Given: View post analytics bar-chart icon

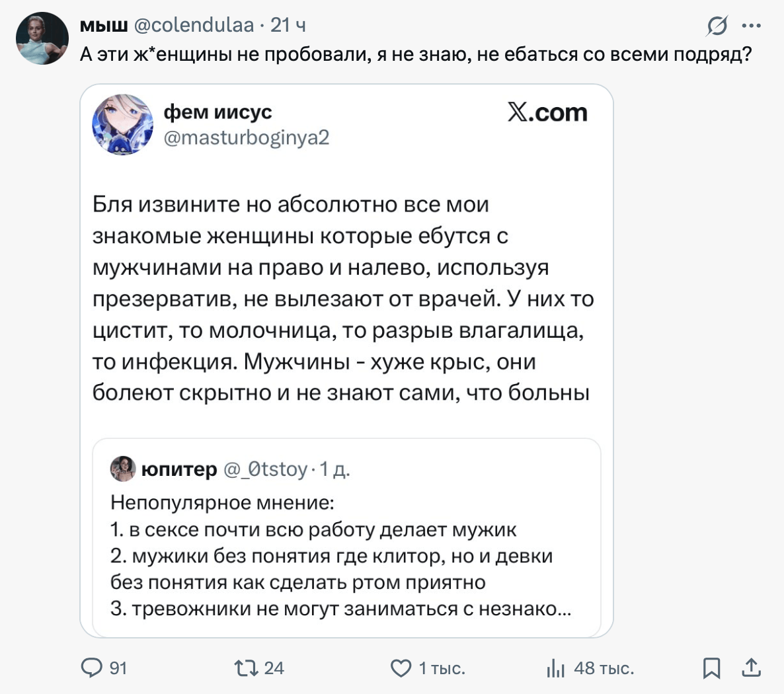Looking at the screenshot, I should (x=555, y=669).
